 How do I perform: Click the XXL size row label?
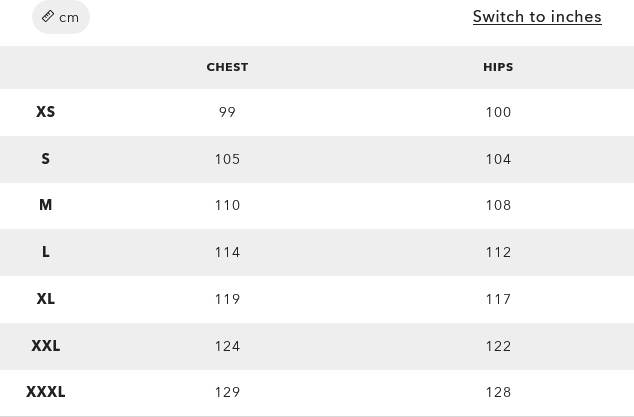click(x=46, y=346)
